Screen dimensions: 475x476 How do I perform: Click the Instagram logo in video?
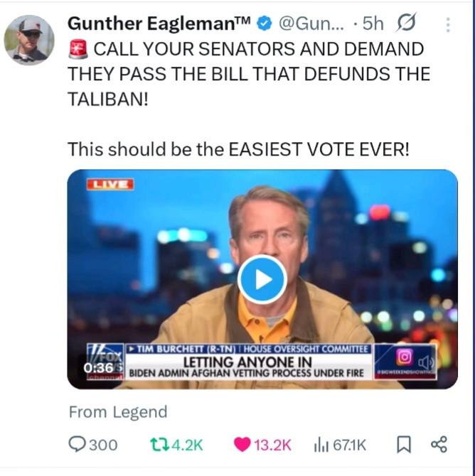point(405,357)
